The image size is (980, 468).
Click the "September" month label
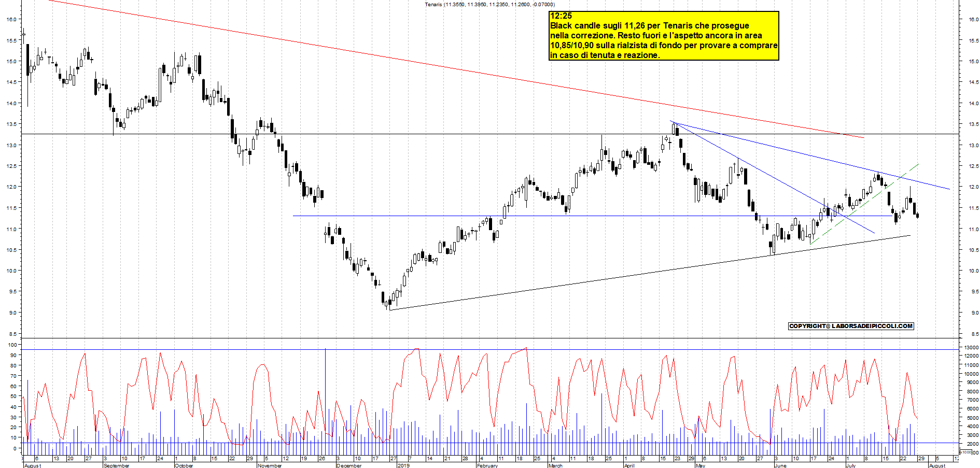pyautogui.click(x=116, y=465)
